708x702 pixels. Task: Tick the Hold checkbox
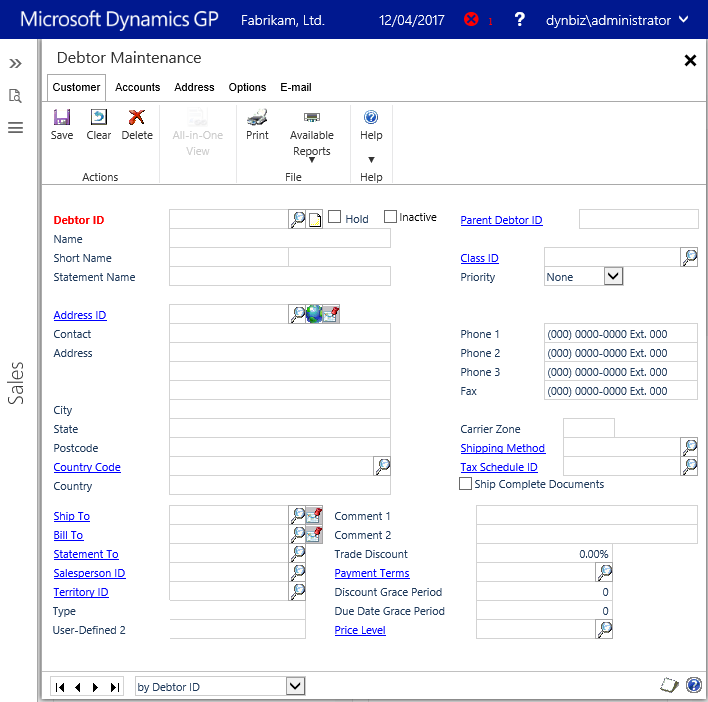point(335,218)
